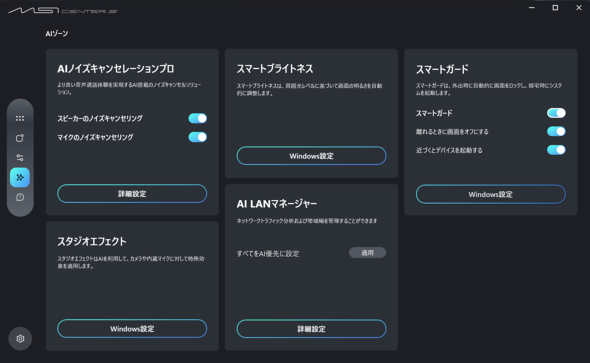This screenshot has height=363, width=590.
Task: Toggle 近づくとデバイスを起動する switch
Action: [x=556, y=150]
